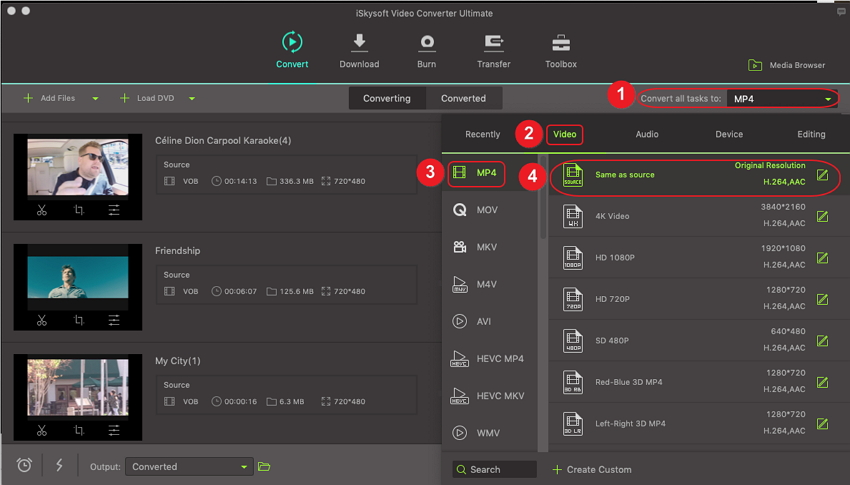Click crop icon under Céline Dion thumbnail
This screenshot has width=850, height=485.
tap(78, 210)
